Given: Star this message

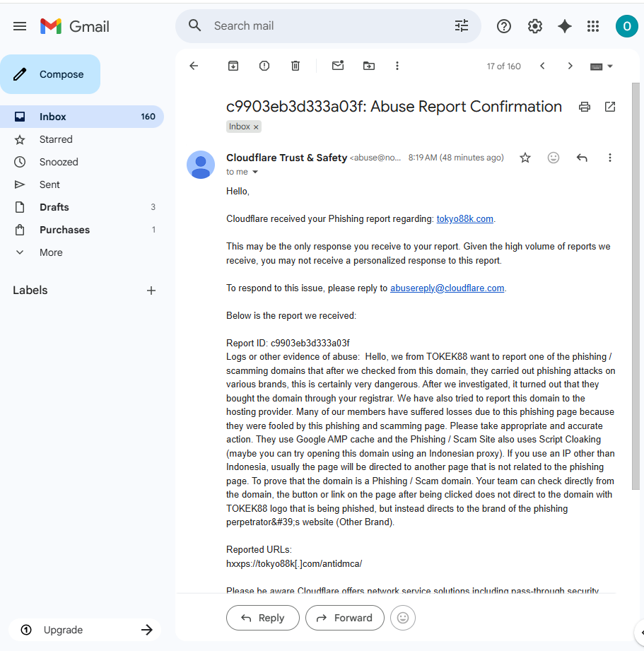Looking at the screenshot, I should tap(525, 158).
